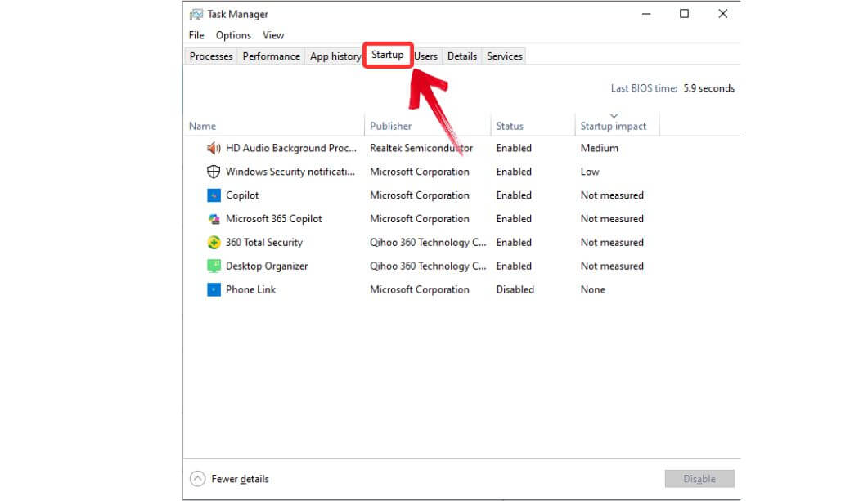This screenshot has width=868, height=501.
Task: Select the 360 Total Security icon
Action: (213, 242)
